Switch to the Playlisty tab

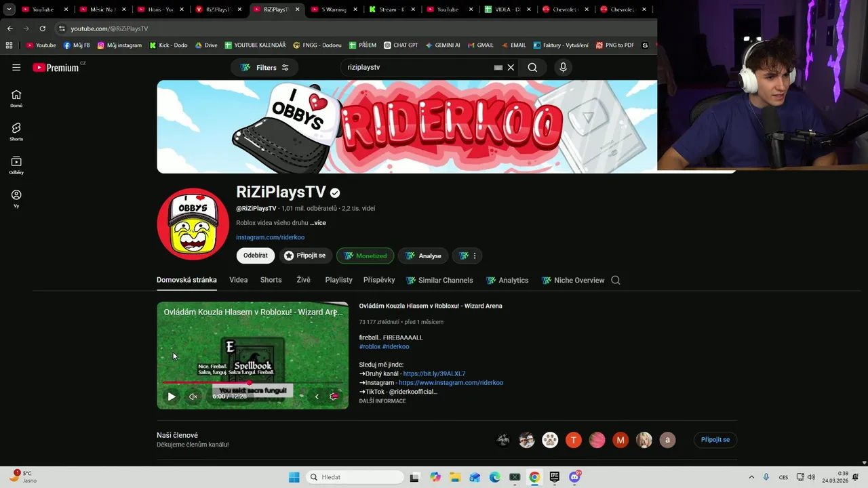pyautogui.click(x=338, y=280)
